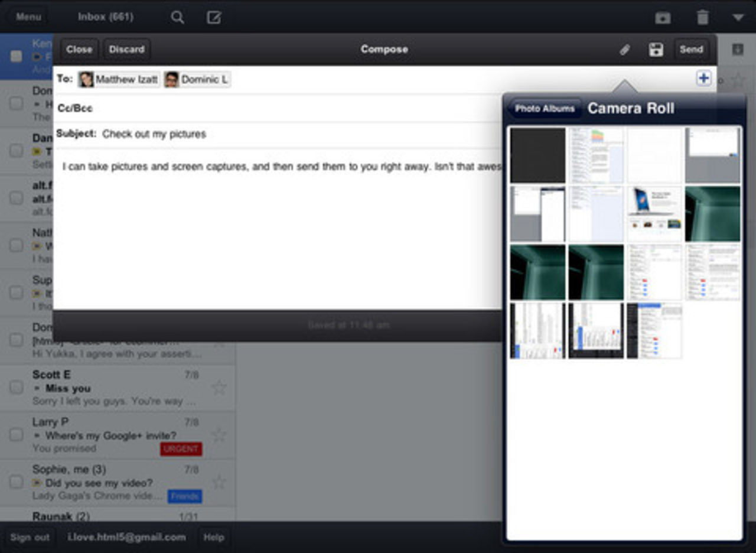Click the trash delete icon
This screenshot has width=756, height=553.
702,18
